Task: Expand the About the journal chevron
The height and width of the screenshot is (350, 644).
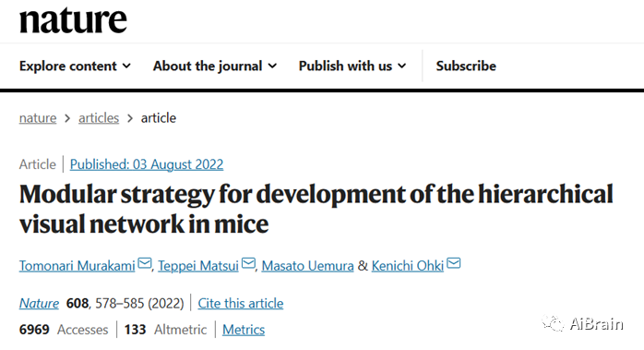Action: (x=272, y=66)
